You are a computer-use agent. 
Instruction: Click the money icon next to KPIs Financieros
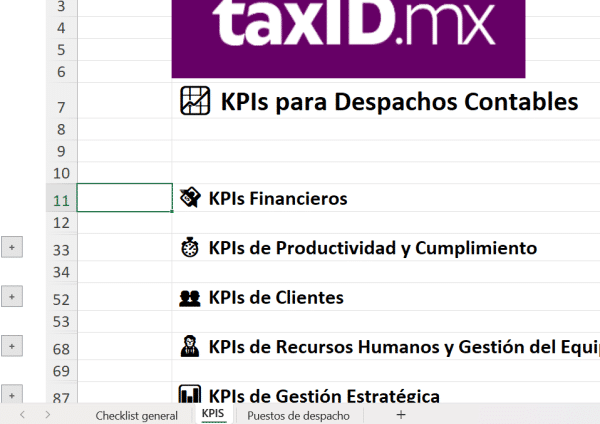tap(190, 198)
